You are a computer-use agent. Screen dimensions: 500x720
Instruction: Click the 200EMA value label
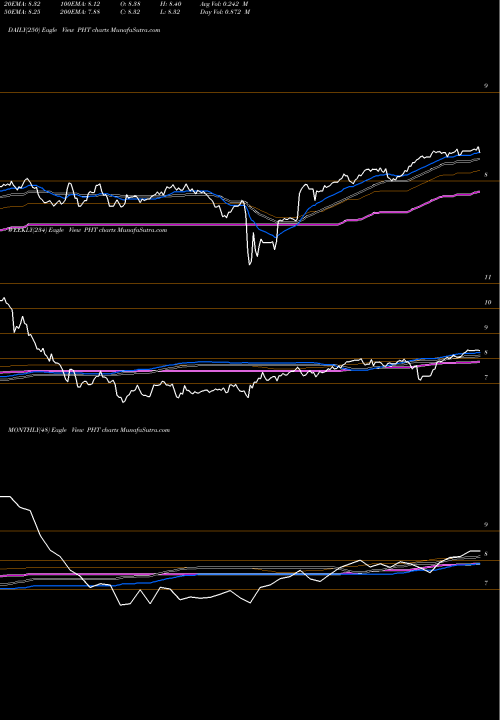(x=79, y=12)
